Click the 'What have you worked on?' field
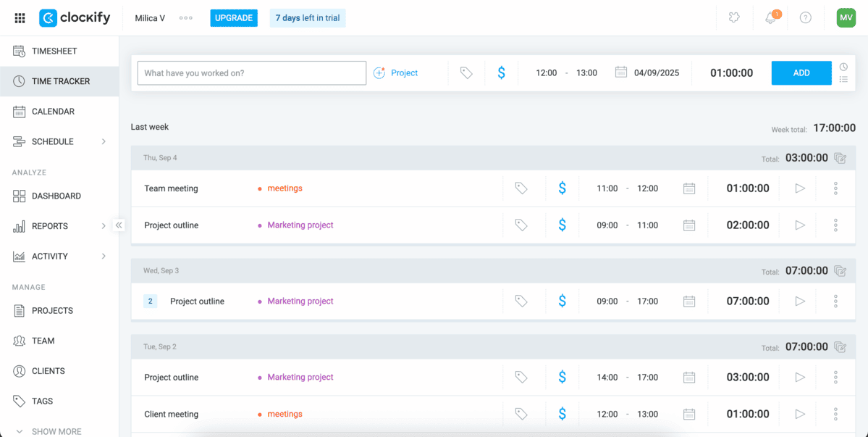The width and height of the screenshot is (868, 437). (x=251, y=73)
